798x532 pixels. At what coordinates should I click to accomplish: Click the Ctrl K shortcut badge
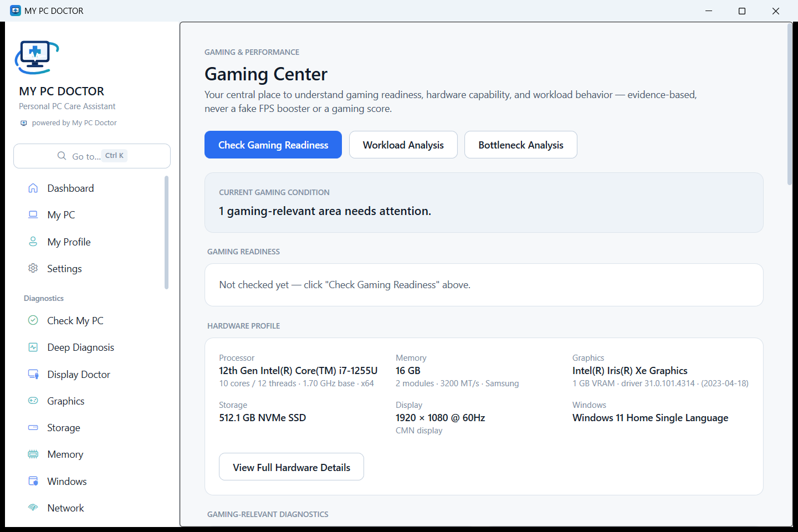coord(115,156)
